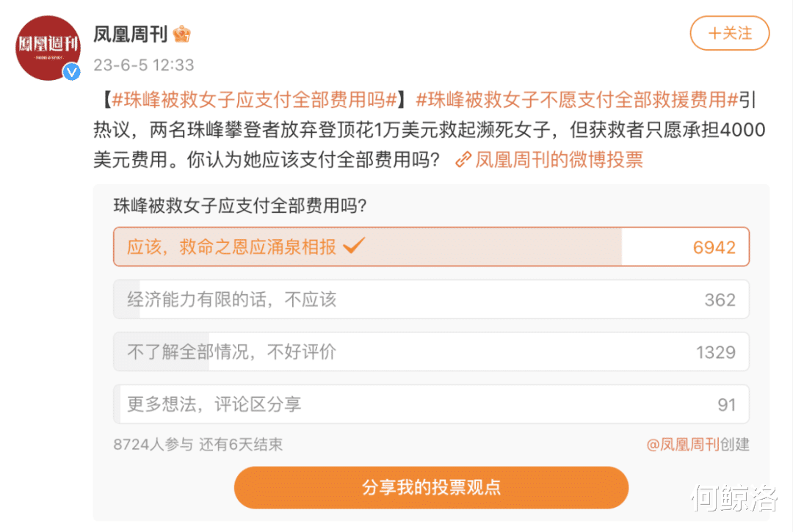793x532 pixels.
Task: Click the checkmark on selected poll option
Action: coord(354,246)
